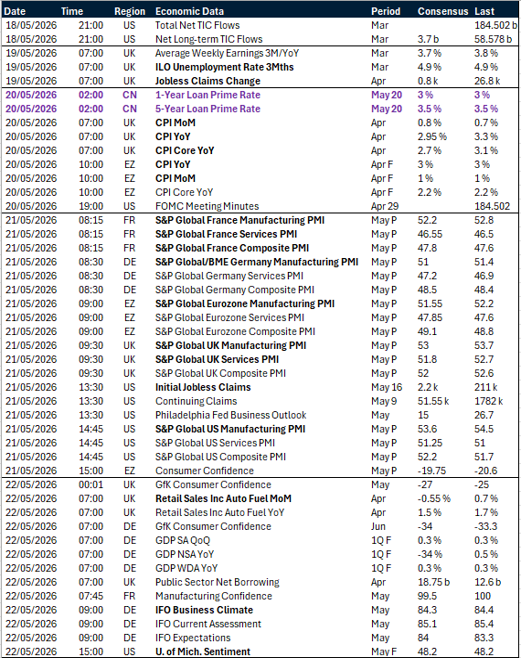Select S&P Global US Composite PMI

click(x=221, y=457)
